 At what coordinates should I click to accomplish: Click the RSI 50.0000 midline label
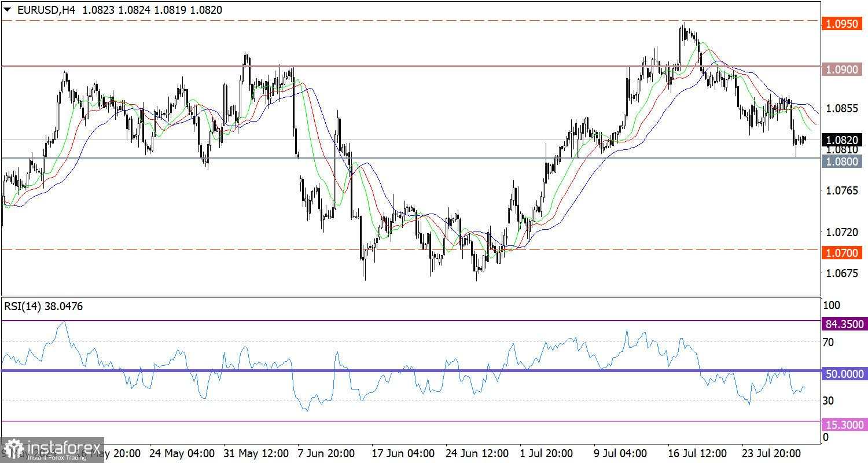click(x=844, y=374)
